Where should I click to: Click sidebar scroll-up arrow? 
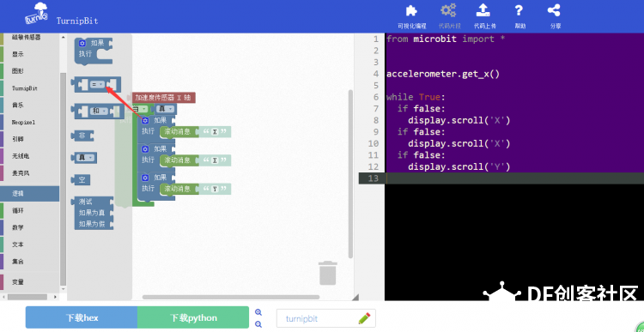coord(63,38)
